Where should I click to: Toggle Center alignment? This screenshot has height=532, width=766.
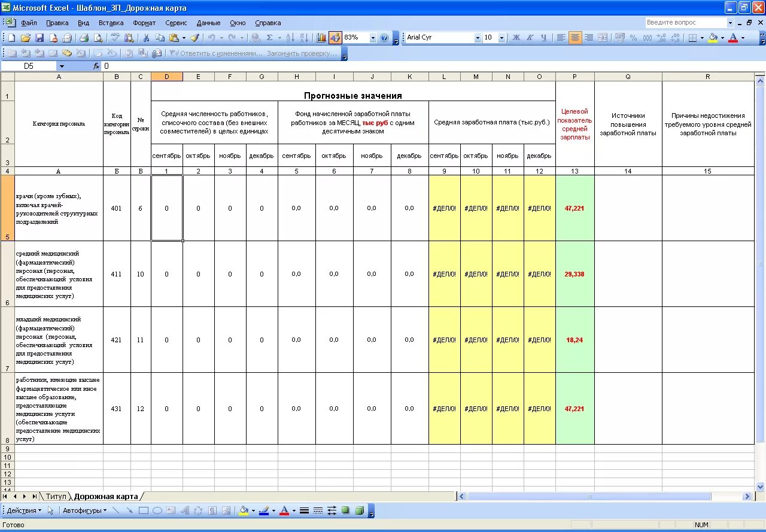[575, 38]
